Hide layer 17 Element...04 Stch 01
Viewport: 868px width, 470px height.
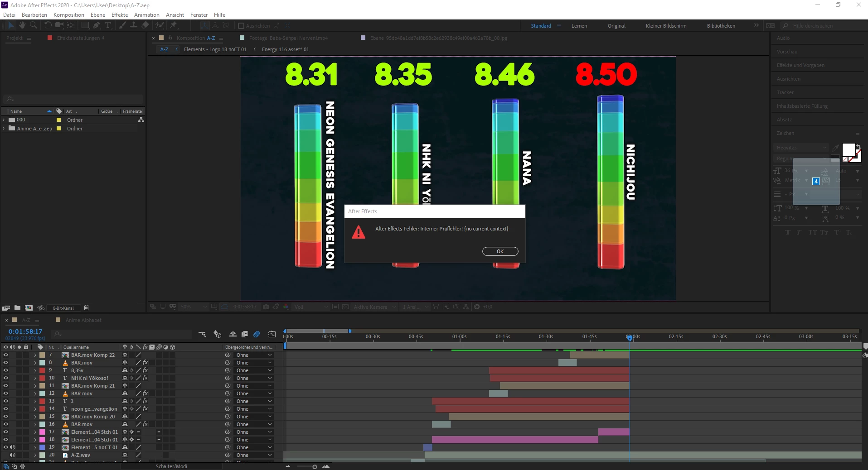(x=5, y=432)
